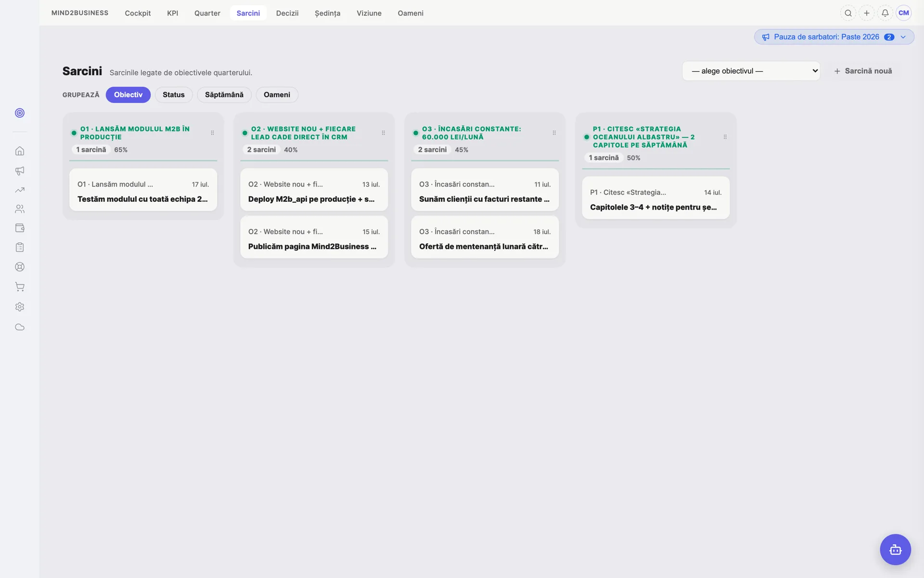Switch to the Cockpit tab
This screenshot has height=578, width=924.
tap(138, 13)
